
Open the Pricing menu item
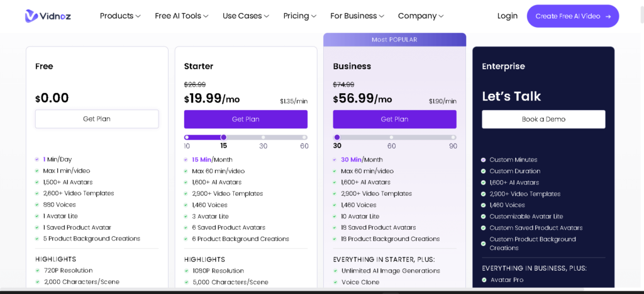coord(299,16)
